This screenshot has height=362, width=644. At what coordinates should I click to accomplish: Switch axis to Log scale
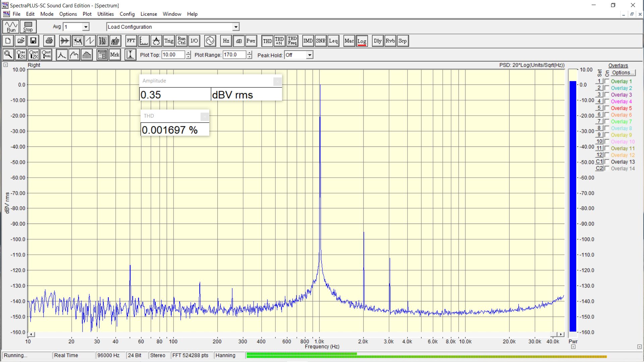[362, 41]
